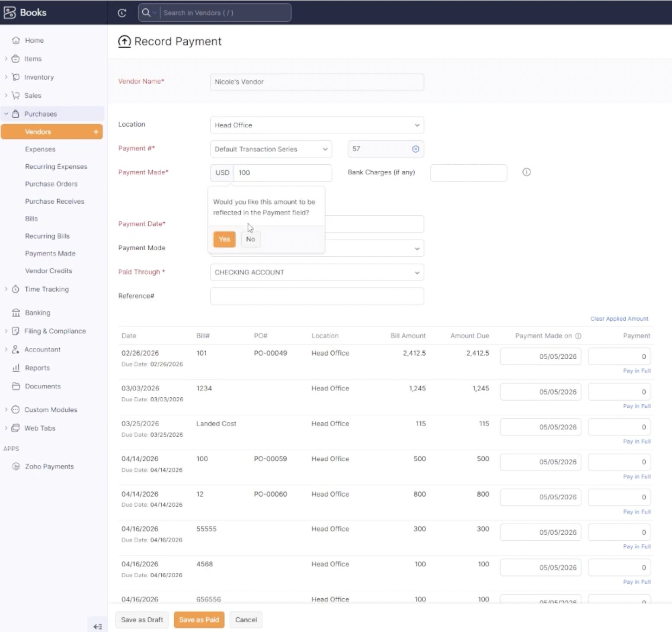This screenshot has width=672, height=632.
Task: Open Vendor Credits in sidebar
Action: 48,271
